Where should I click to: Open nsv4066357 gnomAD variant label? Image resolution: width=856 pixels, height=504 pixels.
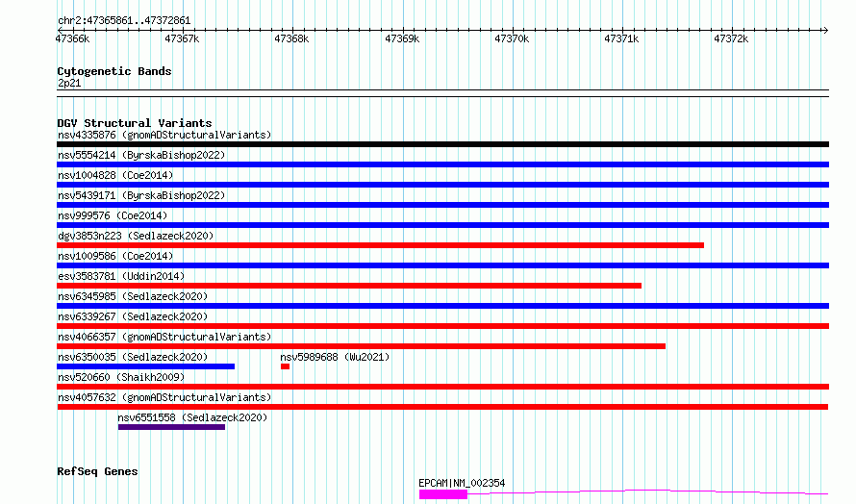pyautogui.click(x=164, y=337)
